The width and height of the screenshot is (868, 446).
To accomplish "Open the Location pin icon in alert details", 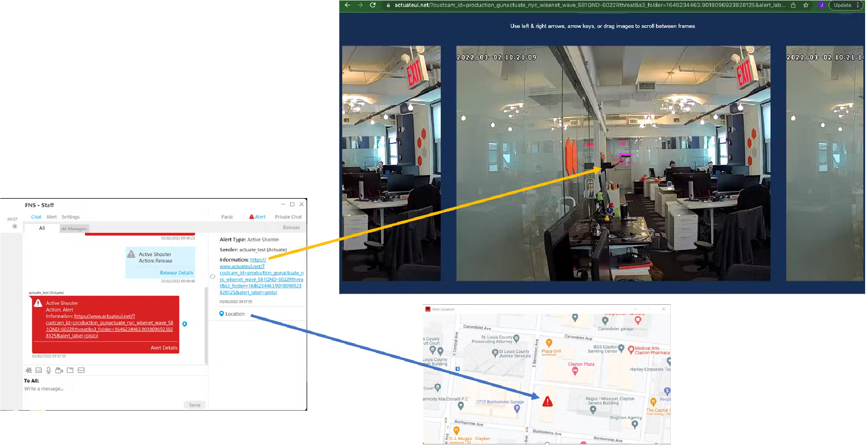I will click(222, 313).
